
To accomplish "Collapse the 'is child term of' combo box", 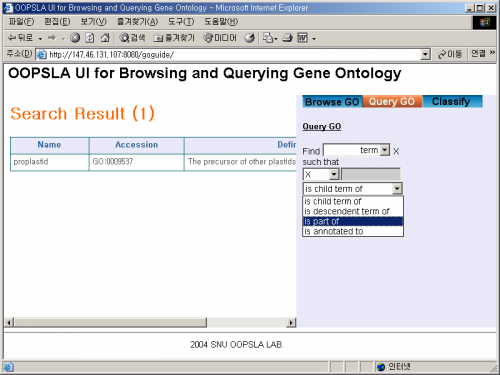I will [x=397, y=189].
